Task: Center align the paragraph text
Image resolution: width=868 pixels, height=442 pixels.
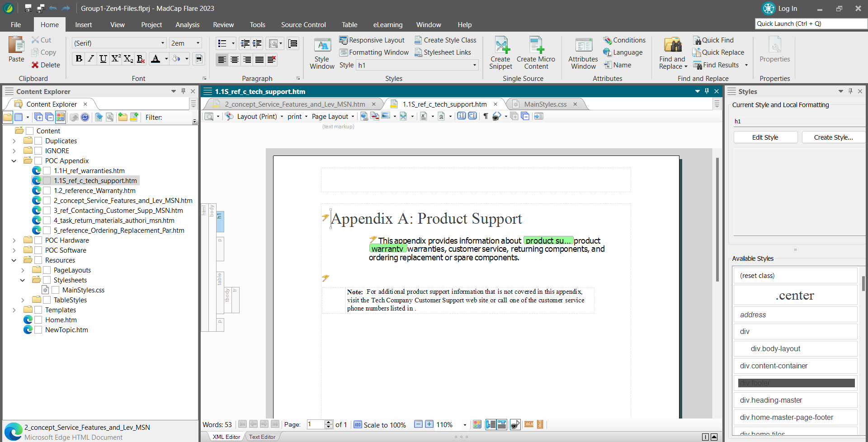Action: [235, 60]
